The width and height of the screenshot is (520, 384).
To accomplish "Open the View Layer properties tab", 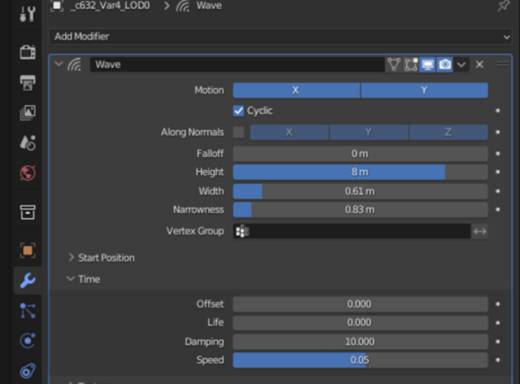I will tap(28, 112).
